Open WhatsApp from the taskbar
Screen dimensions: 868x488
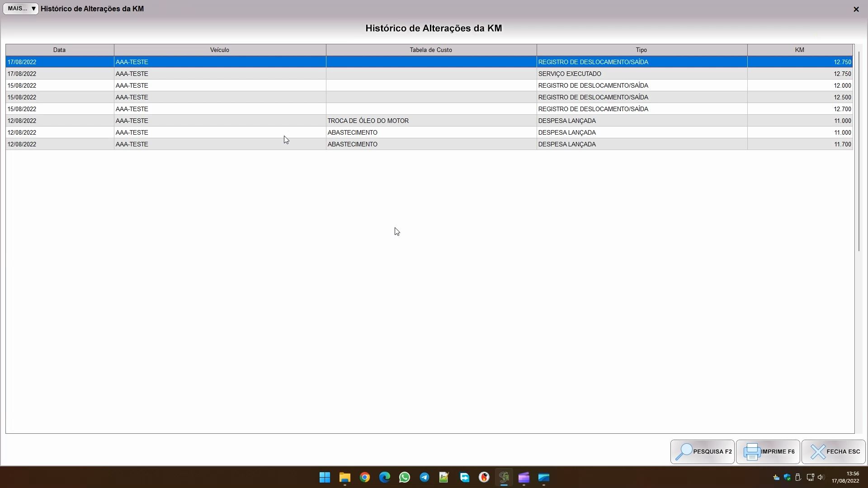click(x=404, y=478)
